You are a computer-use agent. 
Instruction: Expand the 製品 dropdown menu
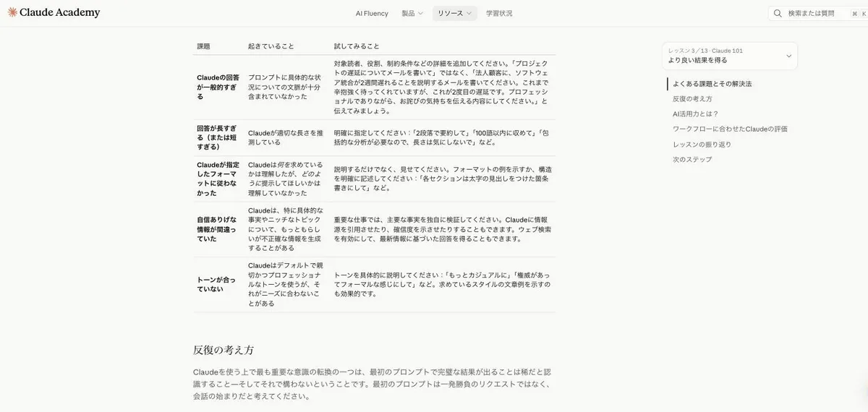[x=412, y=13]
